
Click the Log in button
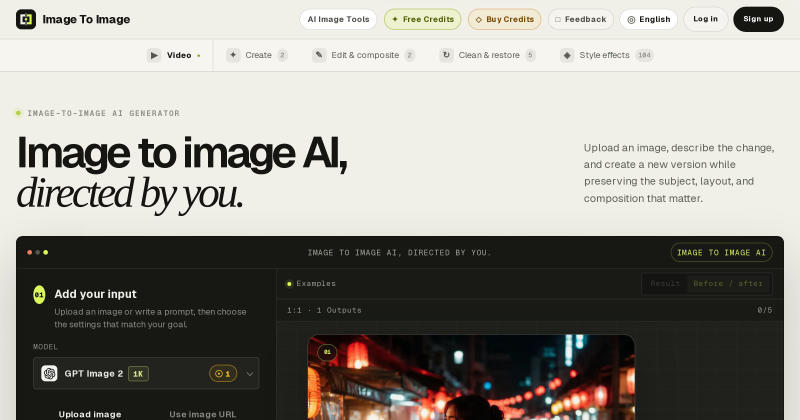[706, 19]
